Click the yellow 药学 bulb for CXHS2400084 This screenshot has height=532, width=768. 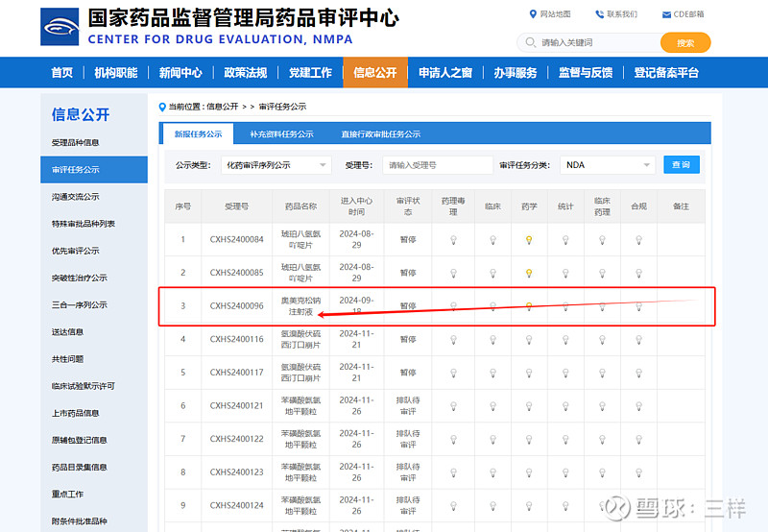[528, 240]
